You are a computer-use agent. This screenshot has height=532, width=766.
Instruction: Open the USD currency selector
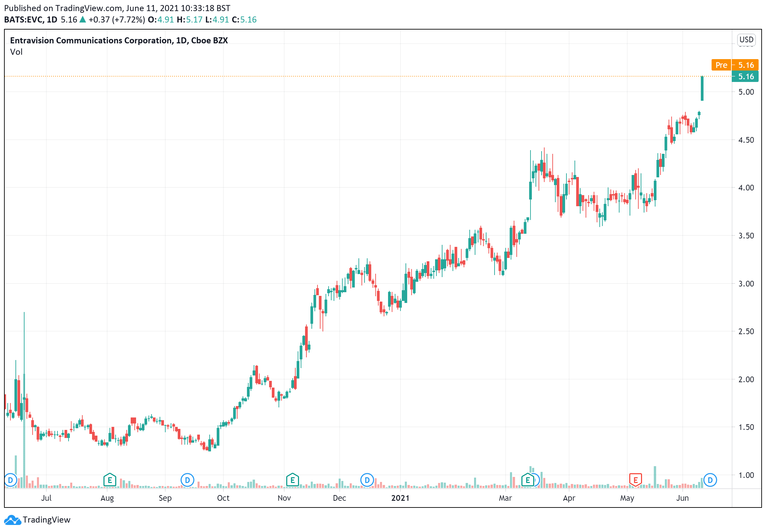pyautogui.click(x=746, y=40)
